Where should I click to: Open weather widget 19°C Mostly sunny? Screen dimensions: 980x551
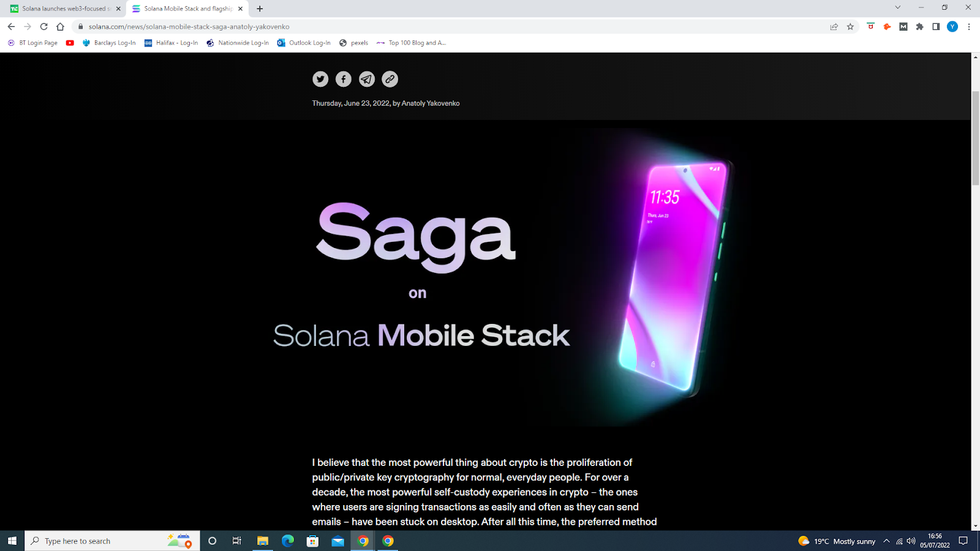(837, 541)
